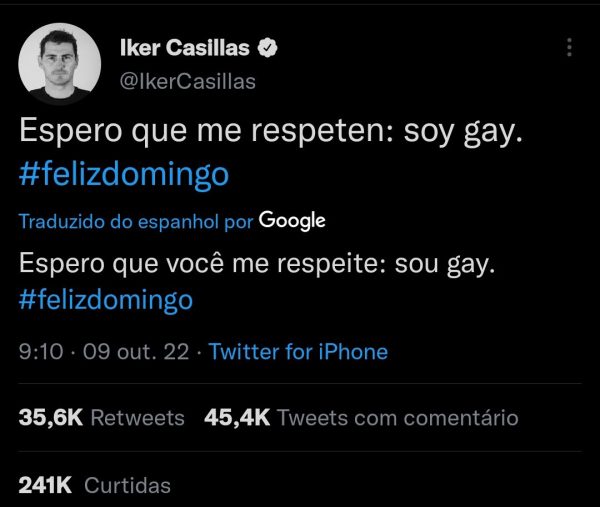The image size is (600, 507).
Task: Click the Retweets label
Action: [x=138, y=417]
